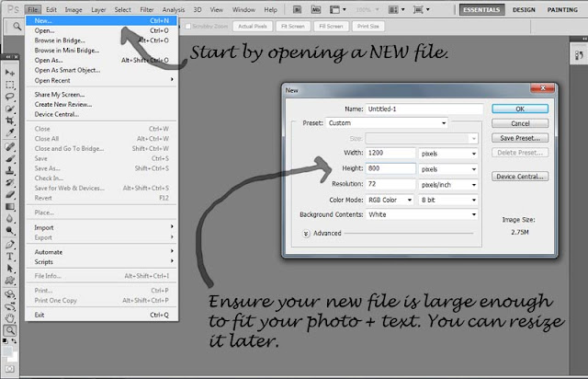588x379 pixels.
Task: Open the Color Mode RGB Color dropdown
Action: (x=390, y=200)
